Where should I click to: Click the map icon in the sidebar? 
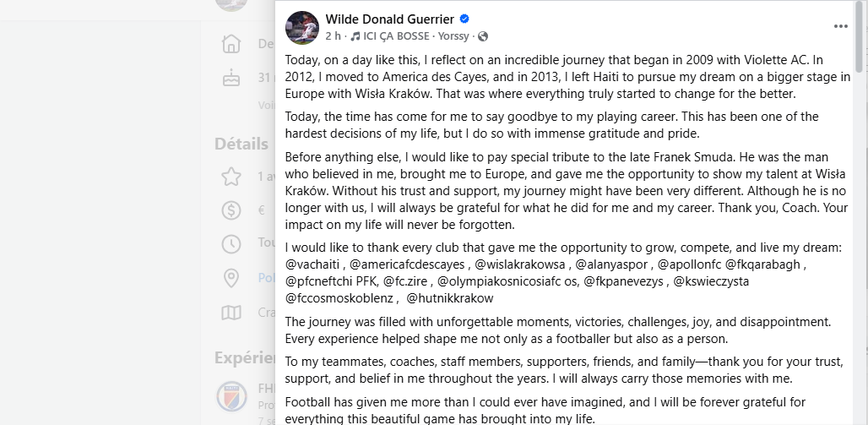pyautogui.click(x=231, y=313)
